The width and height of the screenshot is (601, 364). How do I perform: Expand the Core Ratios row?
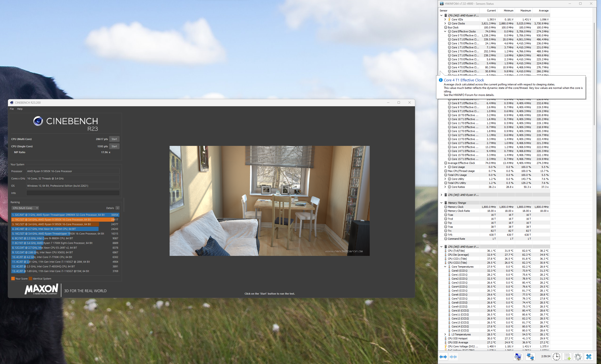click(x=445, y=187)
